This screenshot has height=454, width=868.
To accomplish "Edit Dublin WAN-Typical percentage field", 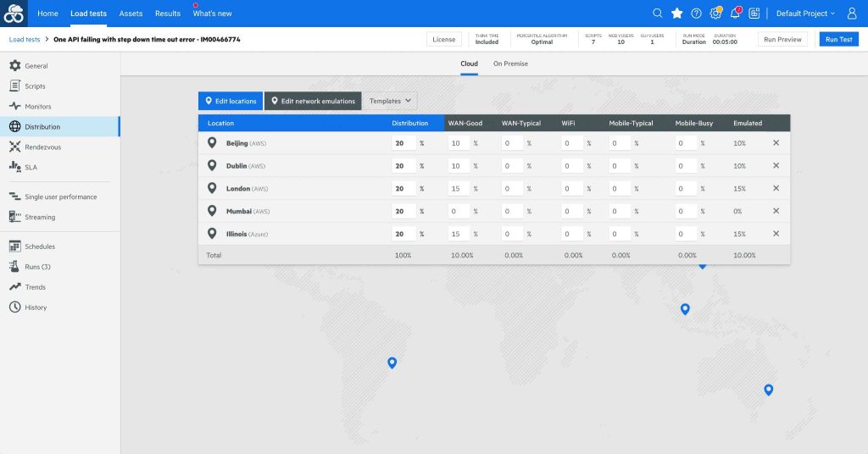I will 512,165.
